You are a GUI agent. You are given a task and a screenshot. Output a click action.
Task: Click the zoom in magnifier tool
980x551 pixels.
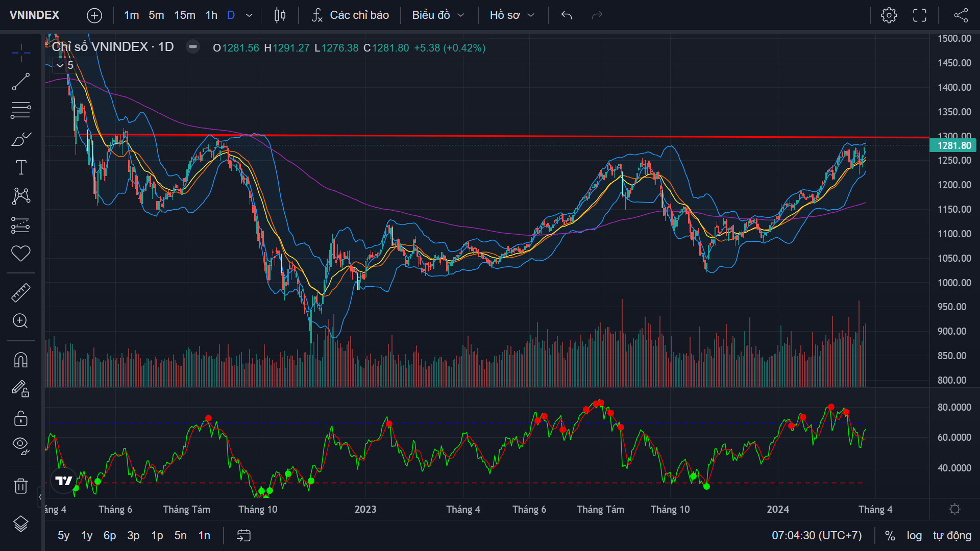point(21,321)
